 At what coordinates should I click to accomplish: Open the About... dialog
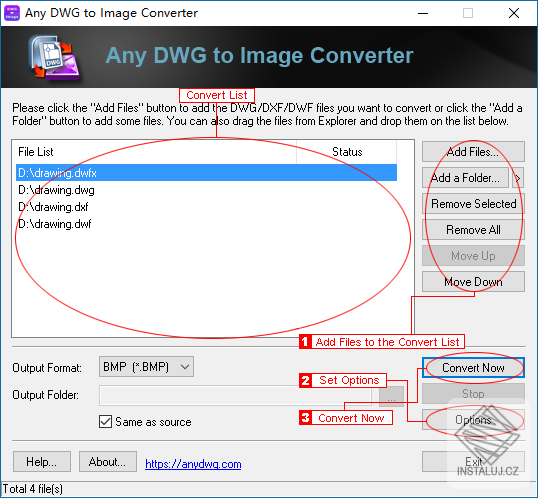point(108,462)
